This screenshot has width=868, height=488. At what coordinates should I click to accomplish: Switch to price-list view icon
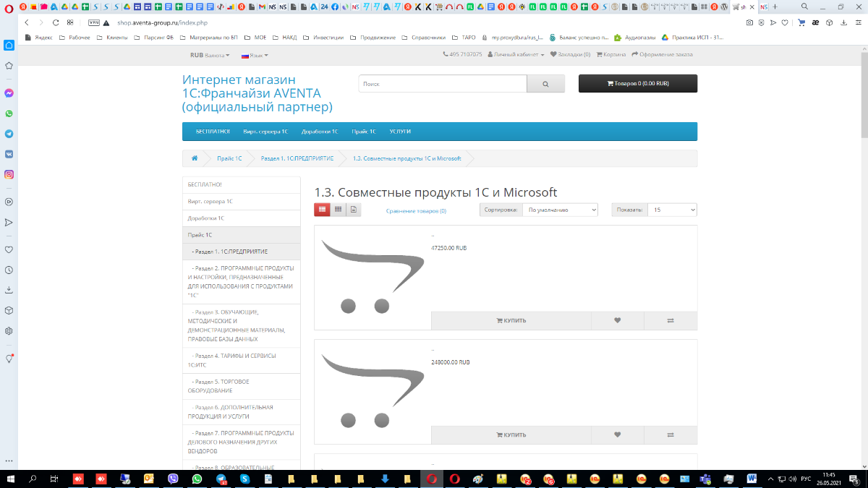point(354,210)
